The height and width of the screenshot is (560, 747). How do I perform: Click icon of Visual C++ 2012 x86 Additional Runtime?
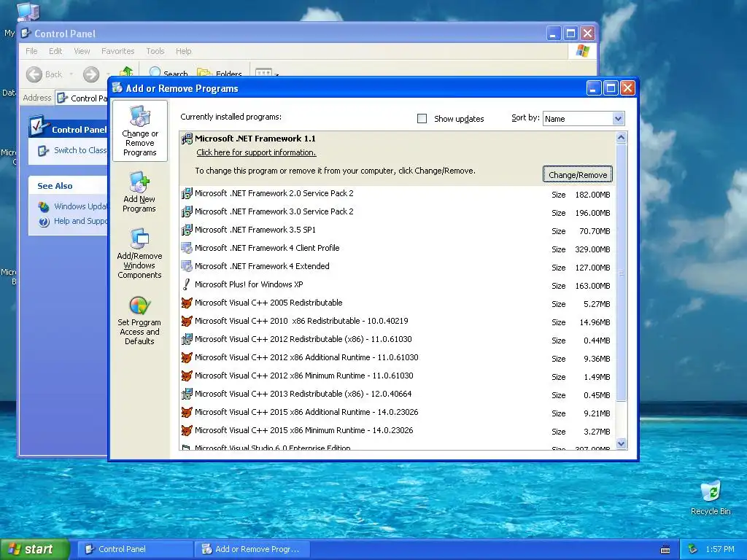pyautogui.click(x=187, y=357)
